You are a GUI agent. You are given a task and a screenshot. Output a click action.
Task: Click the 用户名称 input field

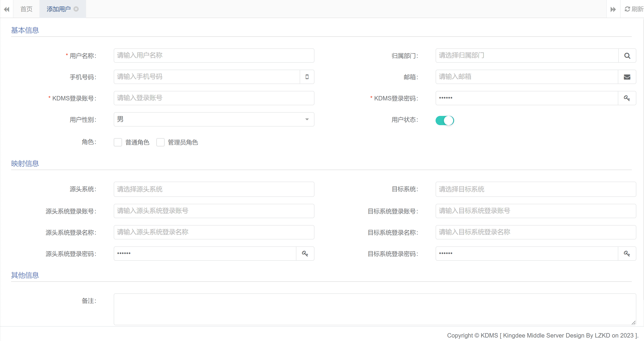[214, 56]
